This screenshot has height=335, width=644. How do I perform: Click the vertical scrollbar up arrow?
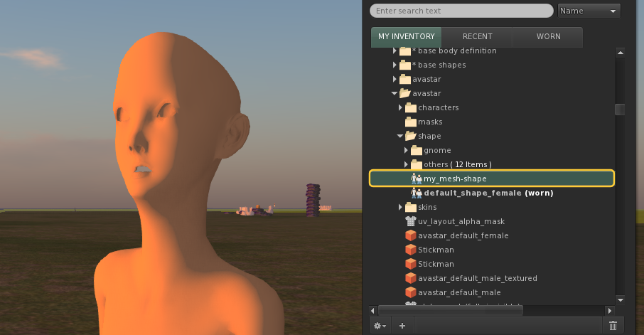point(620,53)
